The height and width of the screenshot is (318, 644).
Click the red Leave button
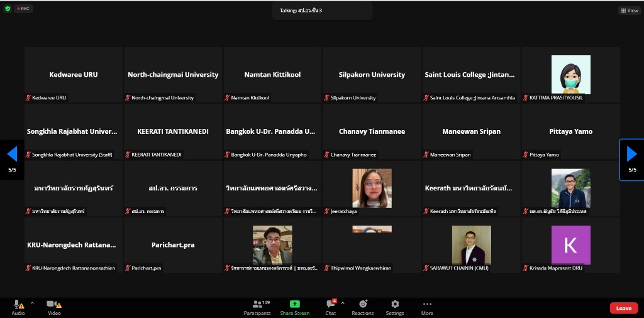[x=623, y=308]
